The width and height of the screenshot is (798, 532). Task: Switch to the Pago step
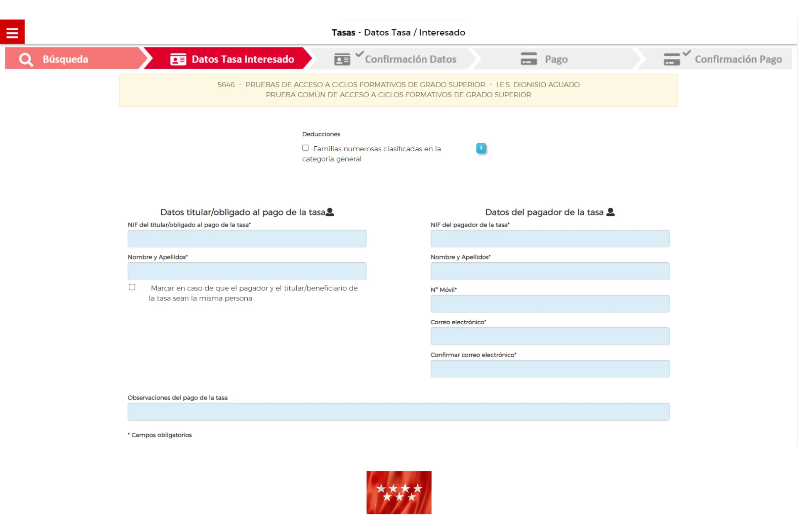pos(557,59)
